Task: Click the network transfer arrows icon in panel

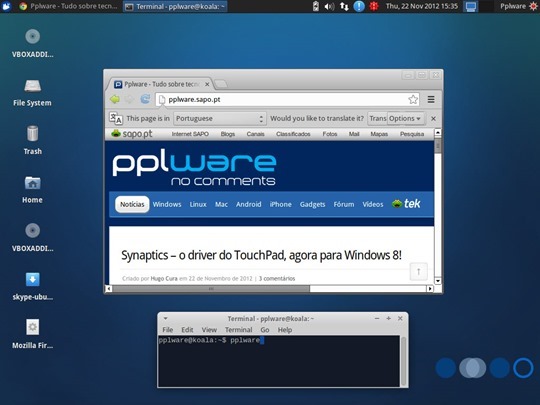Action: tap(344, 6)
